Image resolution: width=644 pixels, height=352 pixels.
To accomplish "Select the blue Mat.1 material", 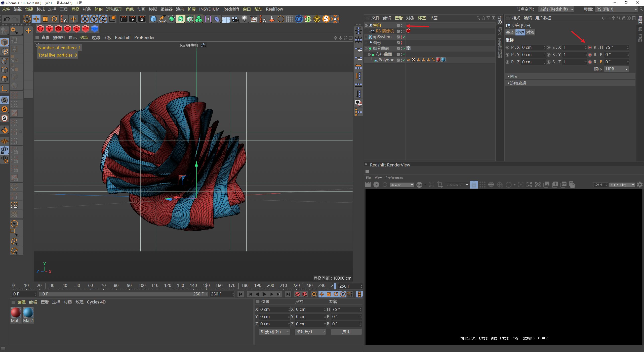I will (28, 315).
